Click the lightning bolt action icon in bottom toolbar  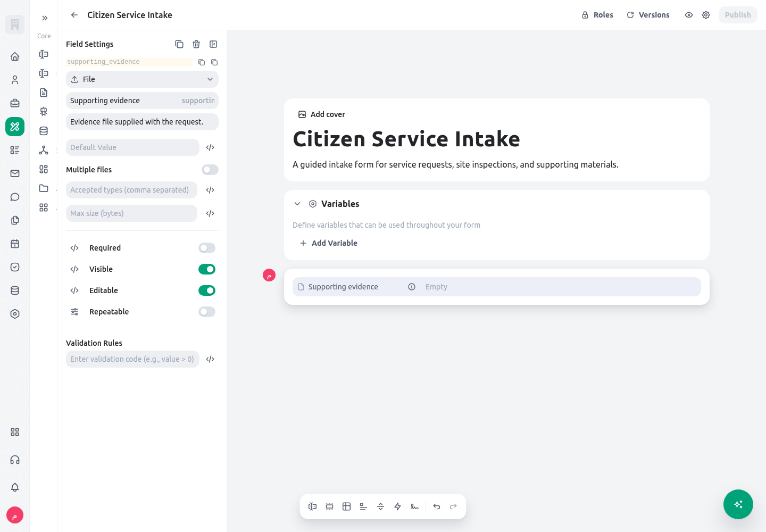(398, 506)
